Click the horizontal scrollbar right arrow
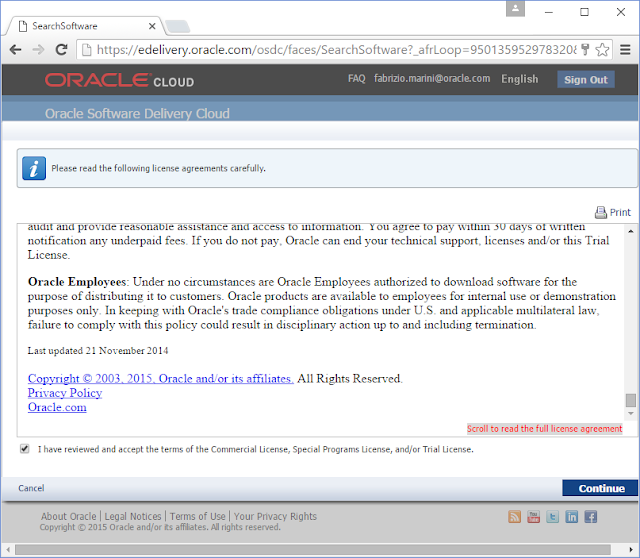 coord(632,550)
